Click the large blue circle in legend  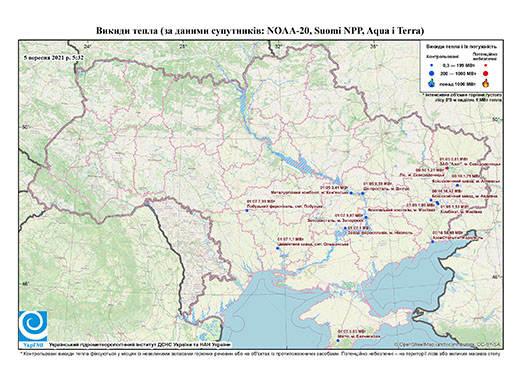pos(432,73)
